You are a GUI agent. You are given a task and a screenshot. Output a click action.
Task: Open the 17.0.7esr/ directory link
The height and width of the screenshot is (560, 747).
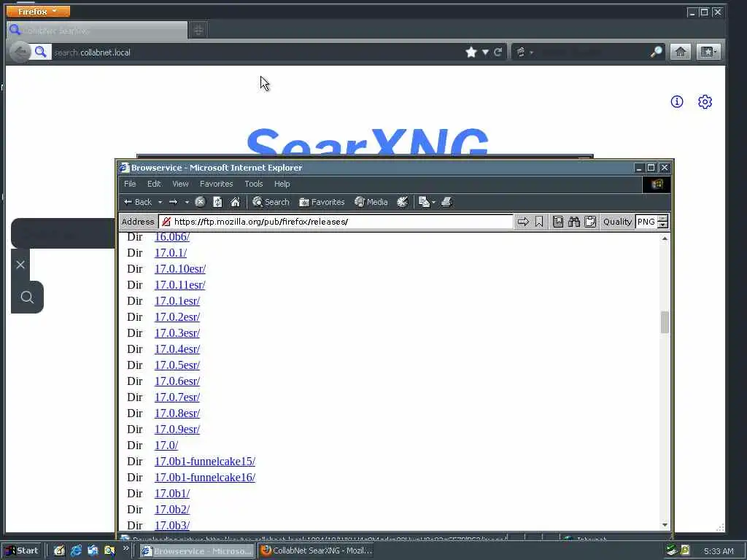pyautogui.click(x=177, y=397)
